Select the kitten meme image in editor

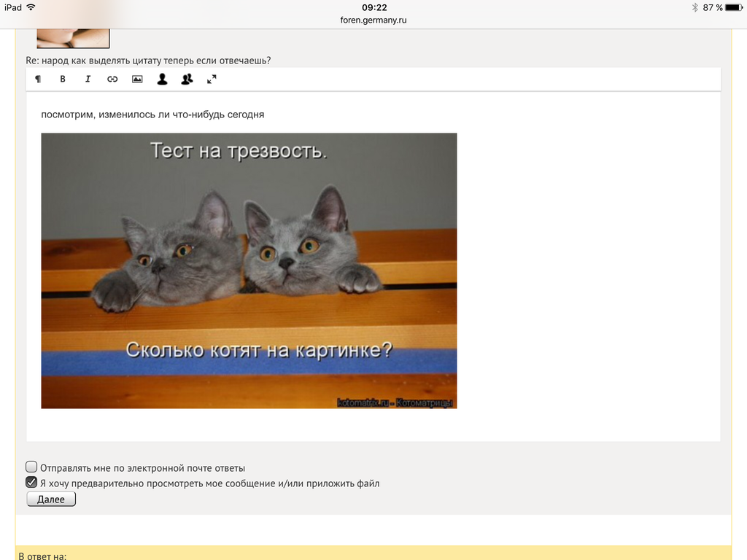point(249,271)
